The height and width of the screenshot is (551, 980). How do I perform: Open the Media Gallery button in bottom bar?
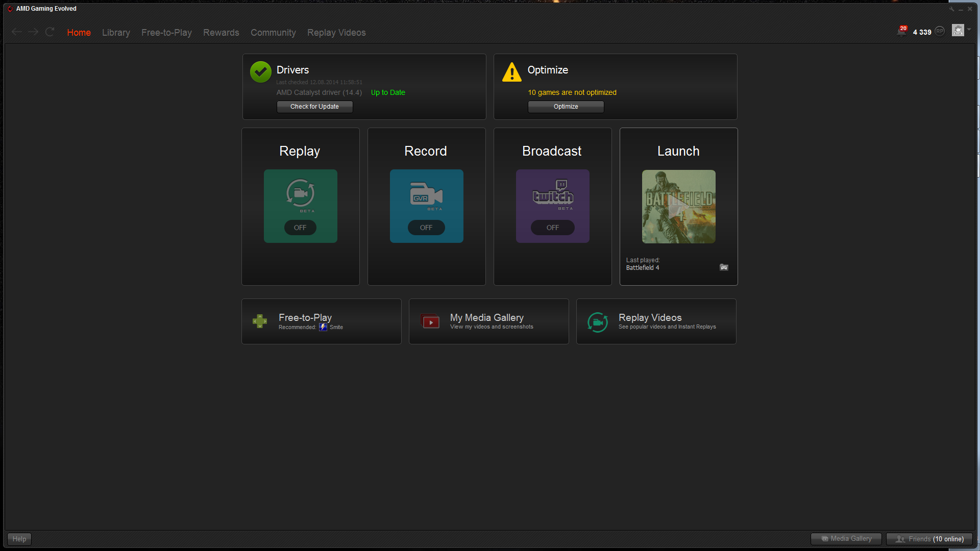846,539
